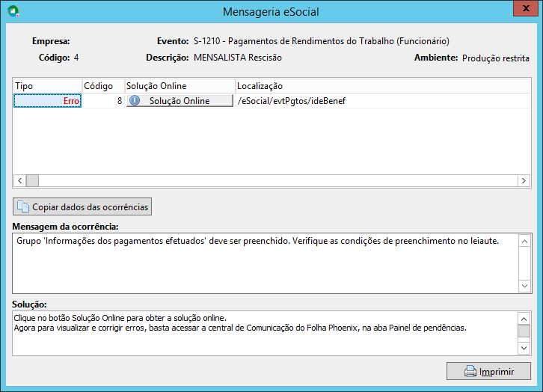Click table horizontal scroll left arrow
Image resolution: width=543 pixels, height=392 pixels.
[x=20, y=180]
